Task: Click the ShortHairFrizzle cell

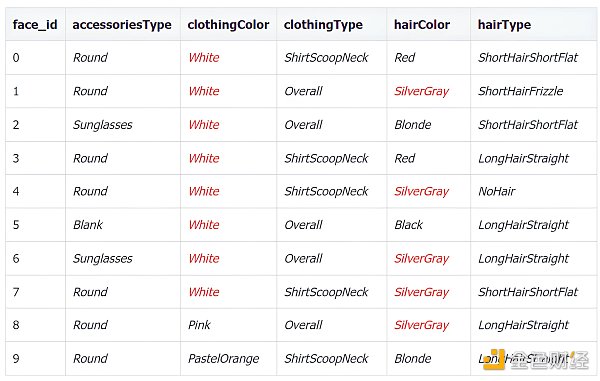Action: coord(520,91)
